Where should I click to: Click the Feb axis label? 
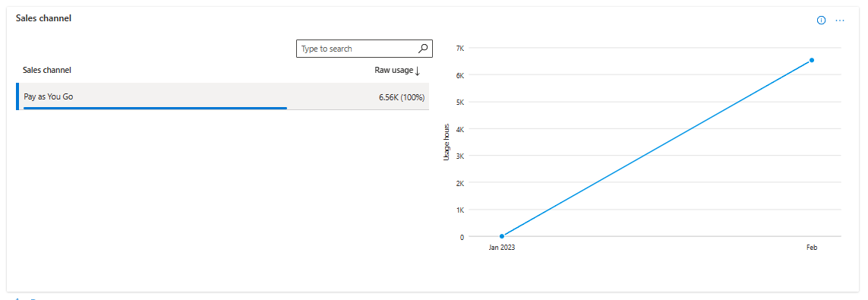812,248
